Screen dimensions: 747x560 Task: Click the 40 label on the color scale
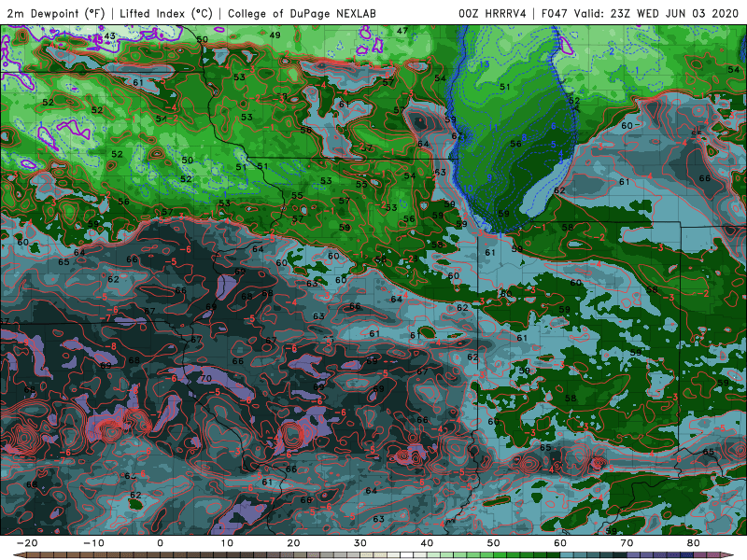coord(427,543)
